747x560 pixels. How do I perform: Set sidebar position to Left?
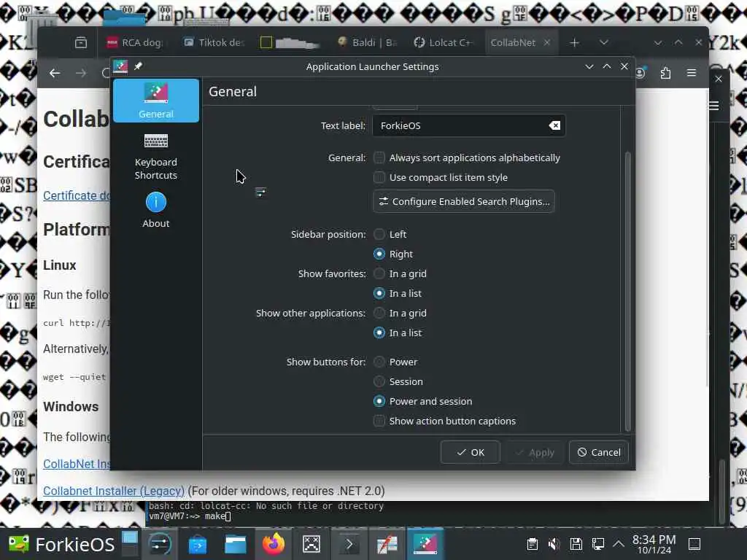[x=390, y=234]
